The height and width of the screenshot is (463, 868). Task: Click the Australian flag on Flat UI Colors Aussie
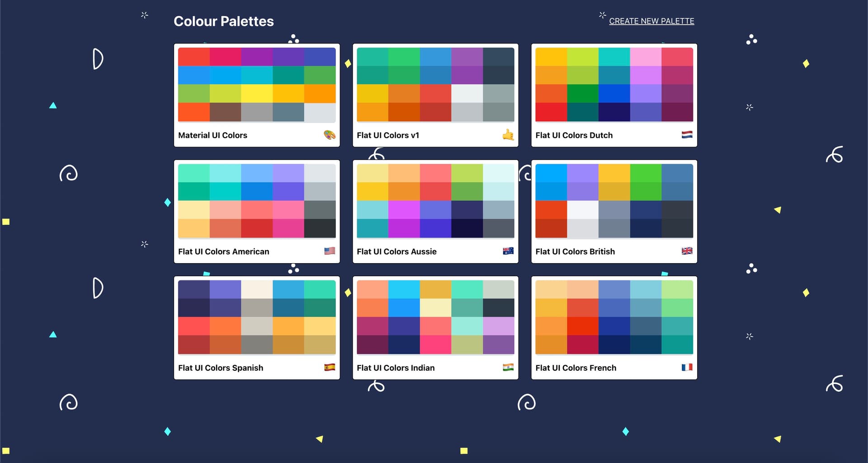coord(508,251)
